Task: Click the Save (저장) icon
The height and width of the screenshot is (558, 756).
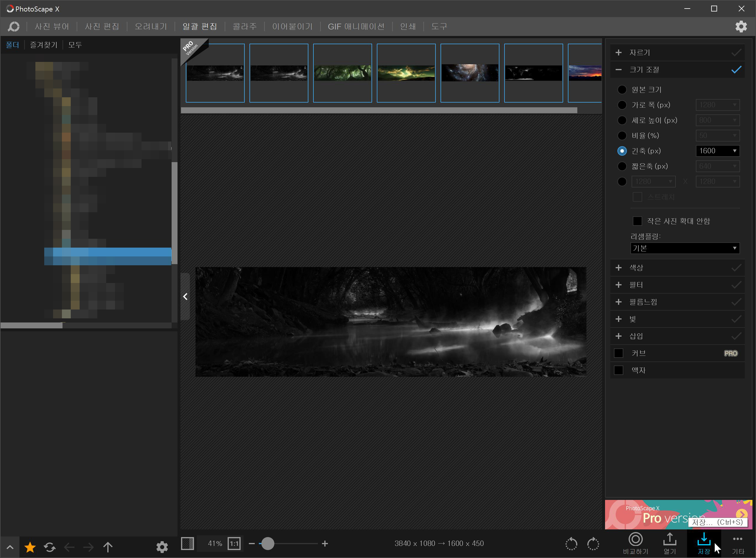Action: (704, 540)
